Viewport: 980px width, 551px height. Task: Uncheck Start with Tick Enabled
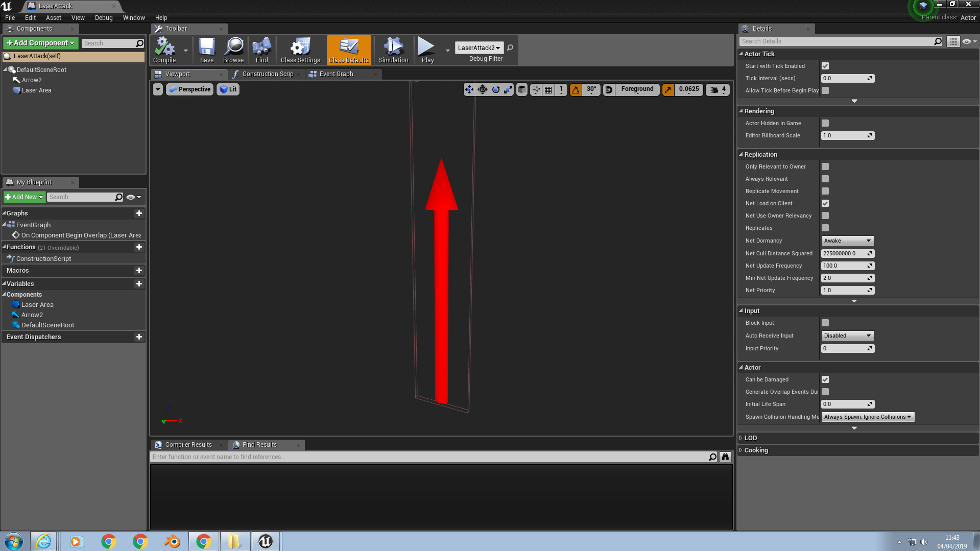point(825,66)
